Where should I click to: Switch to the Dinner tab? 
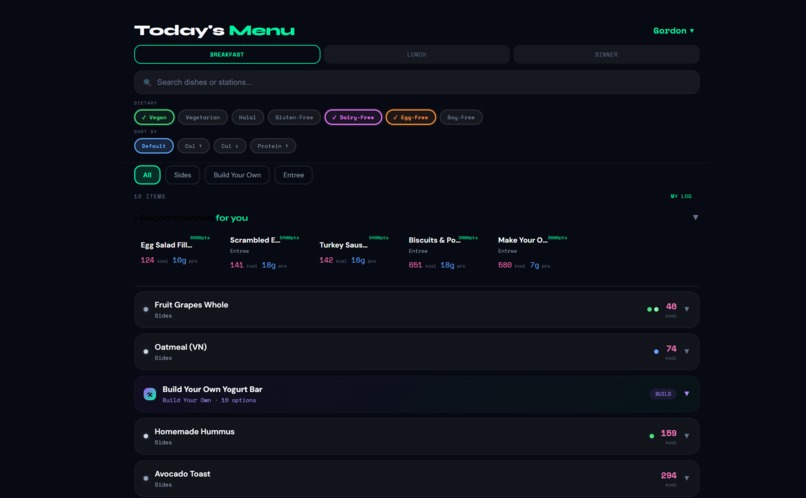(x=606, y=54)
